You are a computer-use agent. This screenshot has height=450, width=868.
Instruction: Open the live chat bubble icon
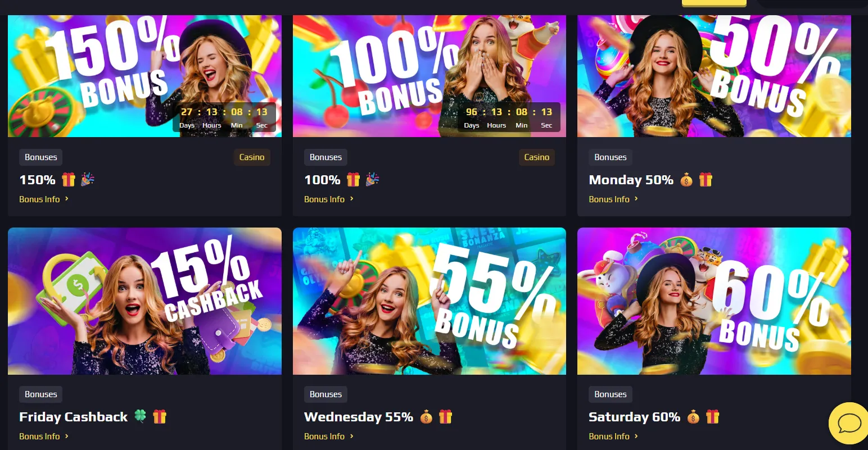[849, 424]
